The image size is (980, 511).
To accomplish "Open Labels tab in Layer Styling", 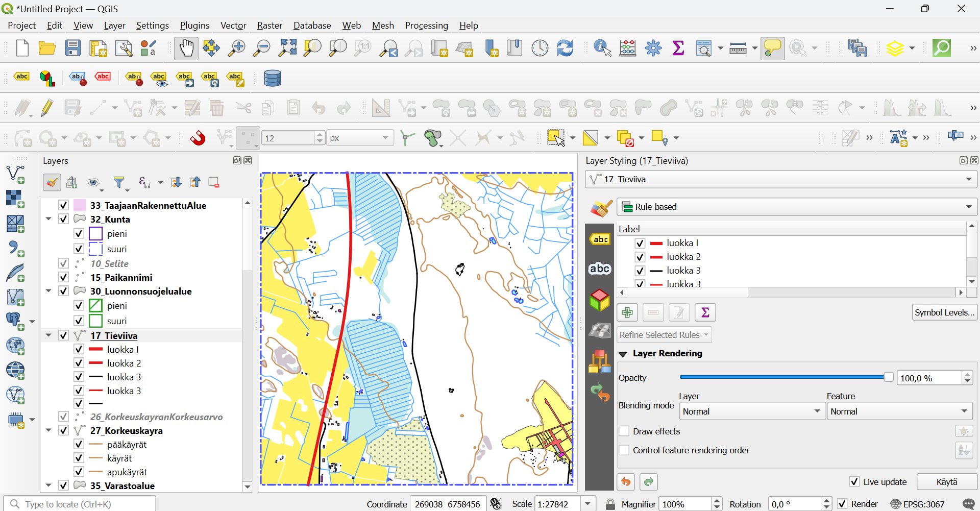I will (x=600, y=239).
